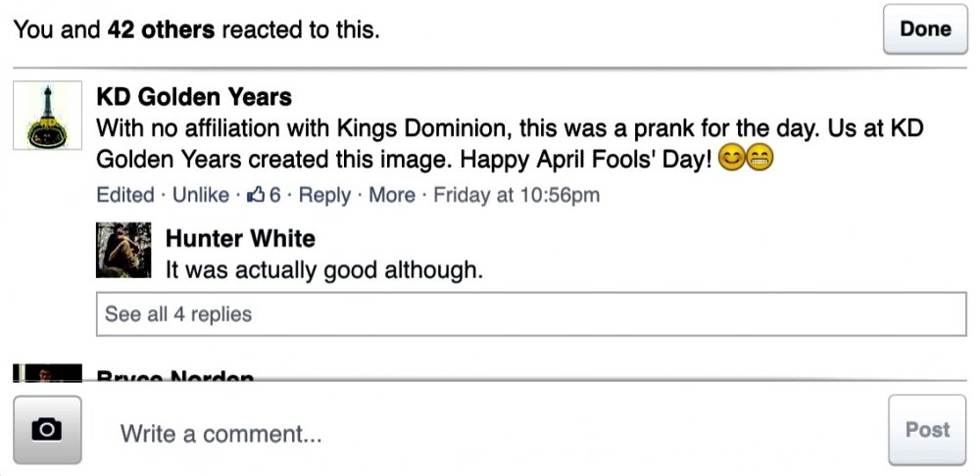
Task: Unlike the KD Golden Years comment
Action: point(200,195)
